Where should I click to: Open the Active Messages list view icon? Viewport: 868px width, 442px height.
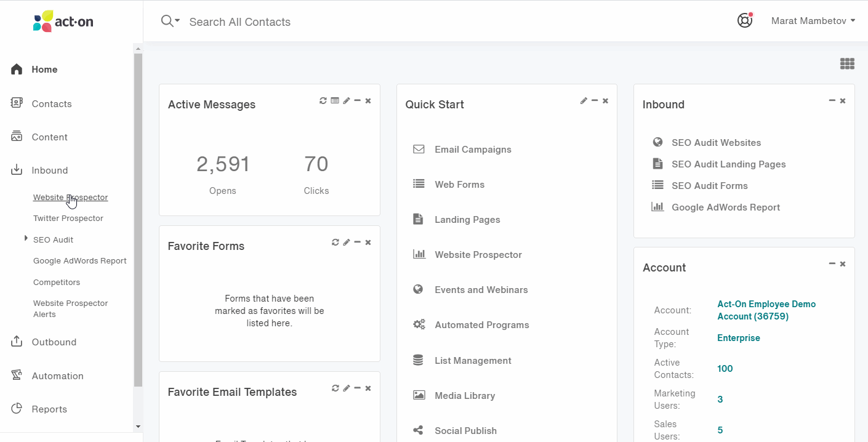click(x=335, y=100)
